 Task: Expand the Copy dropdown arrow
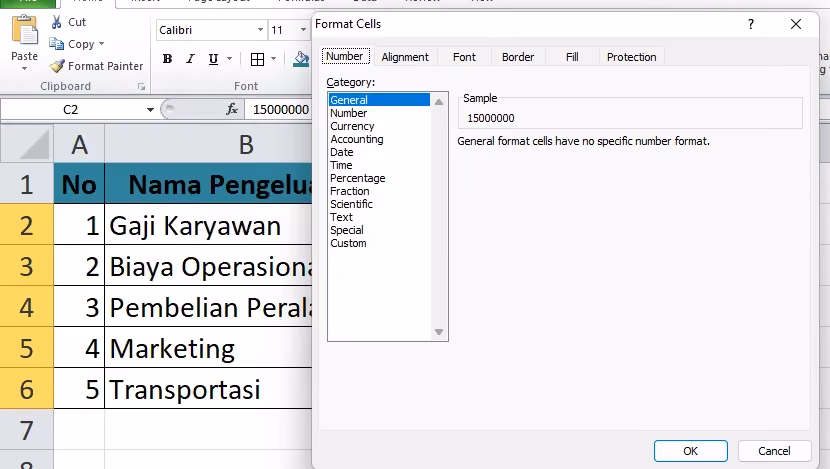point(101,44)
